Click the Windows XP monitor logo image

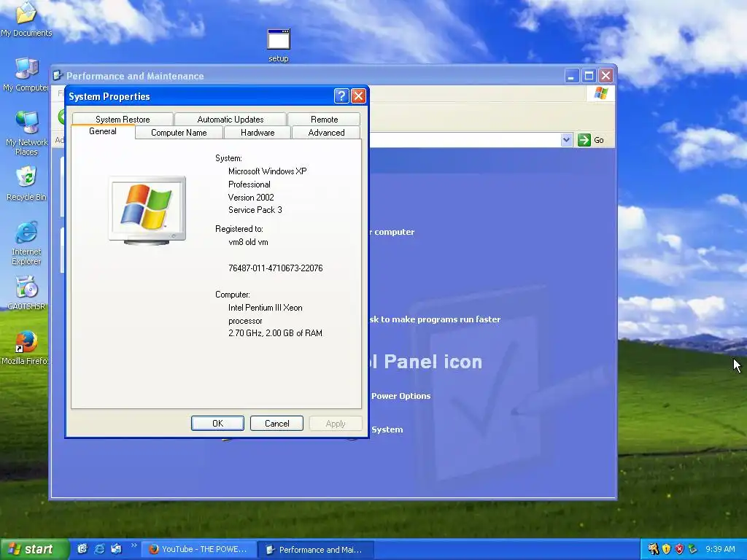[147, 211]
